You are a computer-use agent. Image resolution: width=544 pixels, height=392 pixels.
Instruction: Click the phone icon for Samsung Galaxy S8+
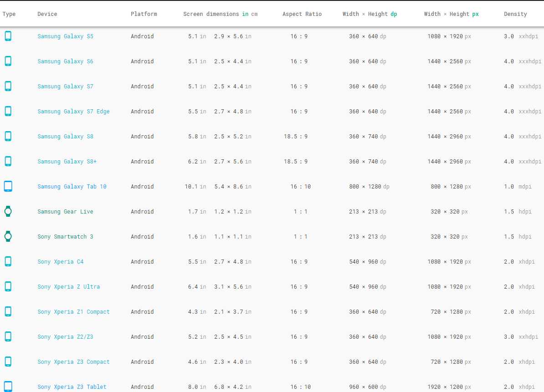8,161
